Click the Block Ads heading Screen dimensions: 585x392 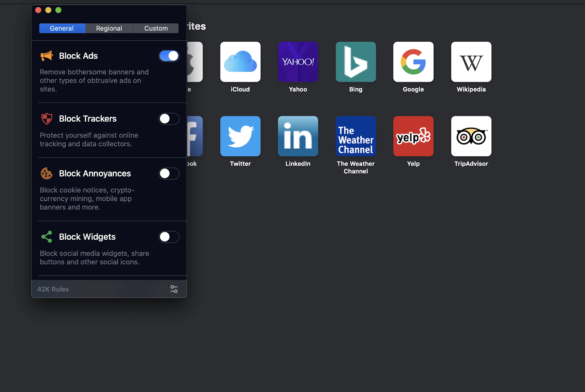(x=78, y=56)
